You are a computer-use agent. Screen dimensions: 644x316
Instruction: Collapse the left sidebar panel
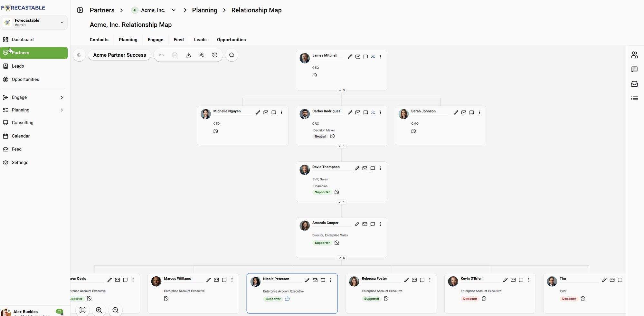click(x=80, y=10)
